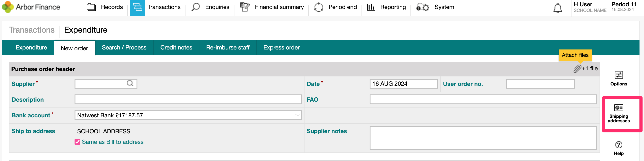644x161 pixels.
Task: Untick Same as Bill to address checkbox
Action: (x=77, y=142)
